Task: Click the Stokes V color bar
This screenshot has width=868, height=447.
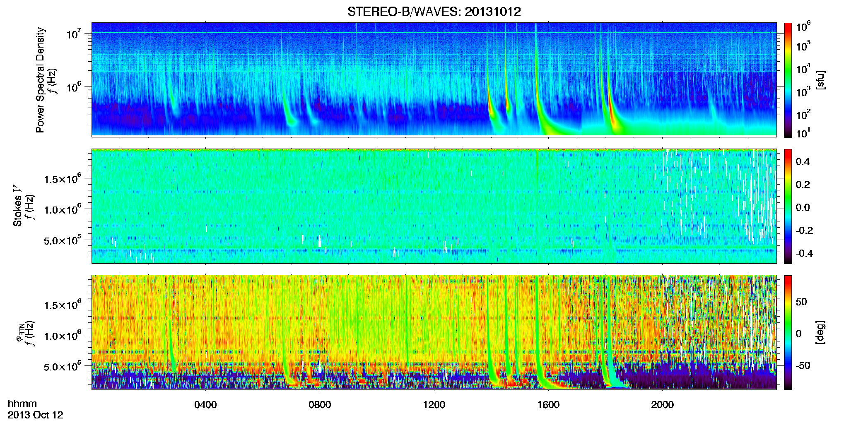Action: pyautogui.click(x=788, y=206)
